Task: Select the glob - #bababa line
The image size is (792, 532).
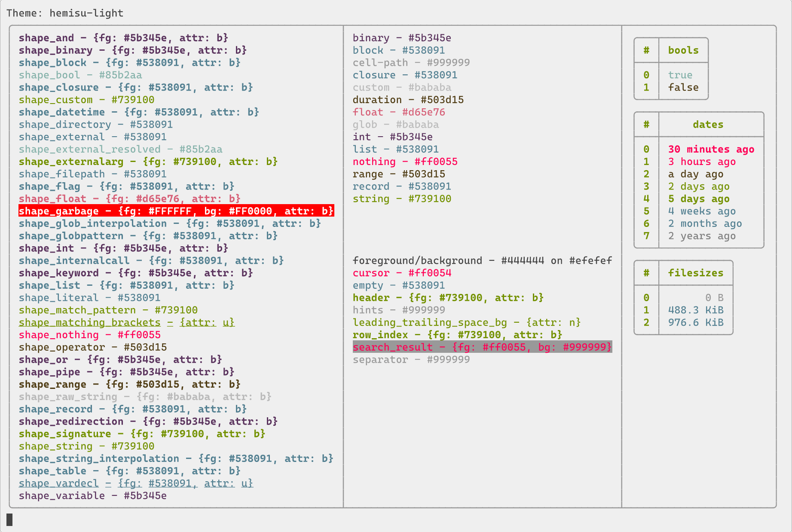Action: pyautogui.click(x=396, y=125)
